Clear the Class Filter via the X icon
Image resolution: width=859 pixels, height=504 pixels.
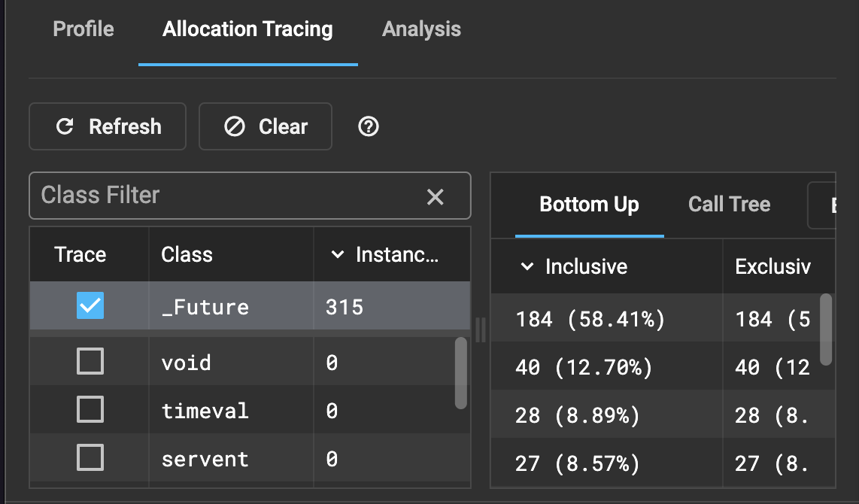[435, 196]
